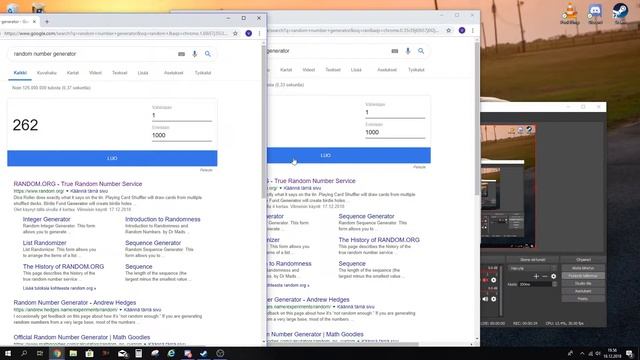This screenshot has width=640, height=360.
Task: Open the Lisää dropdown in right window tabs
Action: pyautogui.click(x=356, y=70)
